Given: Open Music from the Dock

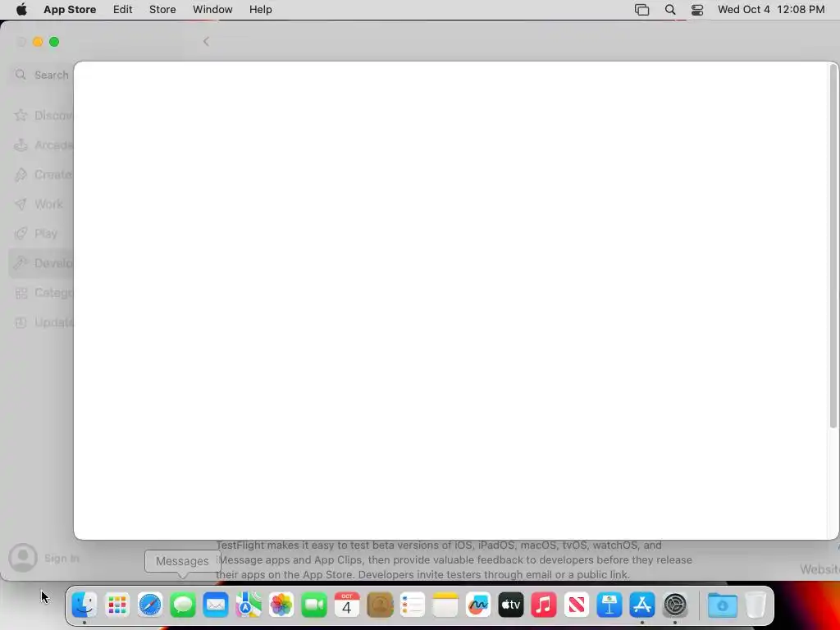Looking at the screenshot, I should (544, 605).
